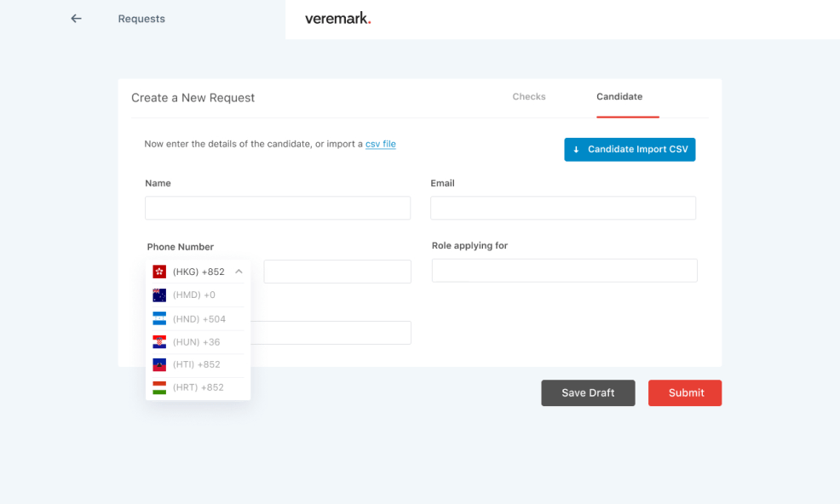Click the back arrow icon
This screenshot has width=840, height=504.
tap(77, 19)
